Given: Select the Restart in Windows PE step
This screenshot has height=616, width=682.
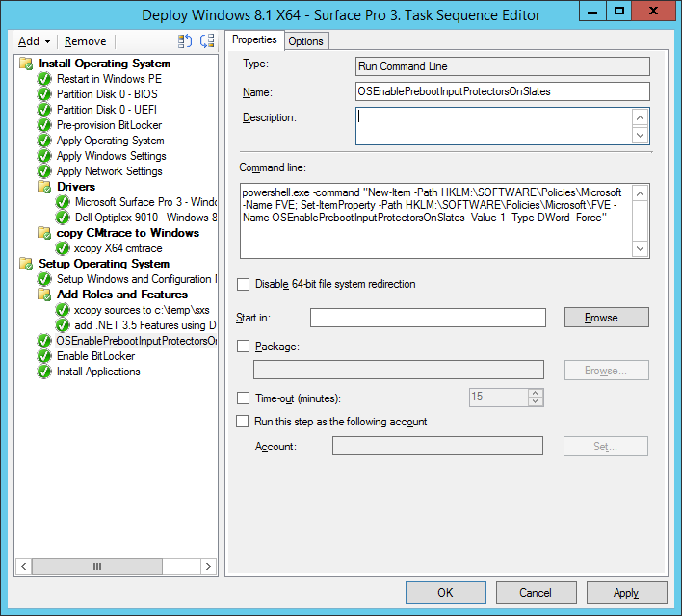Looking at the screenshot, I should point(109,79).
